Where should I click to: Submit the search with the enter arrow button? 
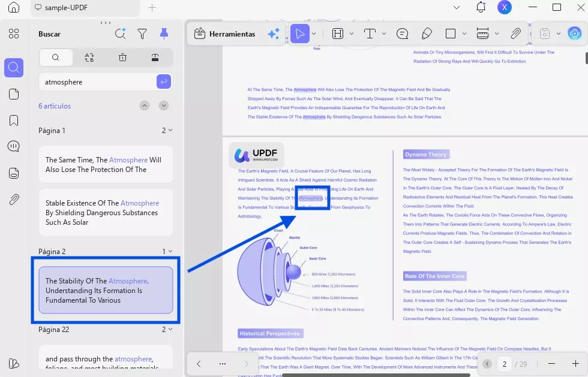(x=164, y=82)
